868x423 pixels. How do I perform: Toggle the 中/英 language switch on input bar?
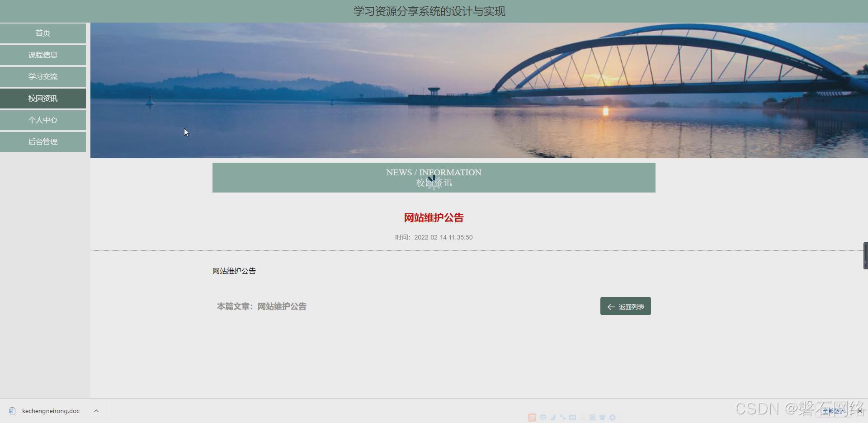pyautogui.click(x=543, y=417)
